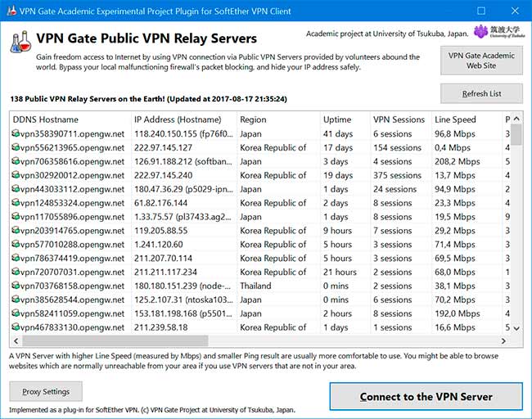Screen dimensions: 532x419
Task: Select IP address 222.97.145.127
Action: (163, 147)
